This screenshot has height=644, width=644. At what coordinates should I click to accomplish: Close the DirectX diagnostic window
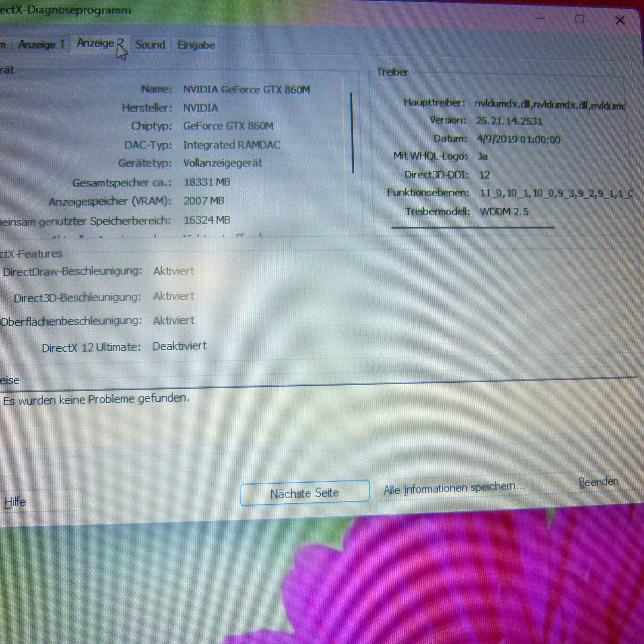pyautogui.click(x=620, y=20)
